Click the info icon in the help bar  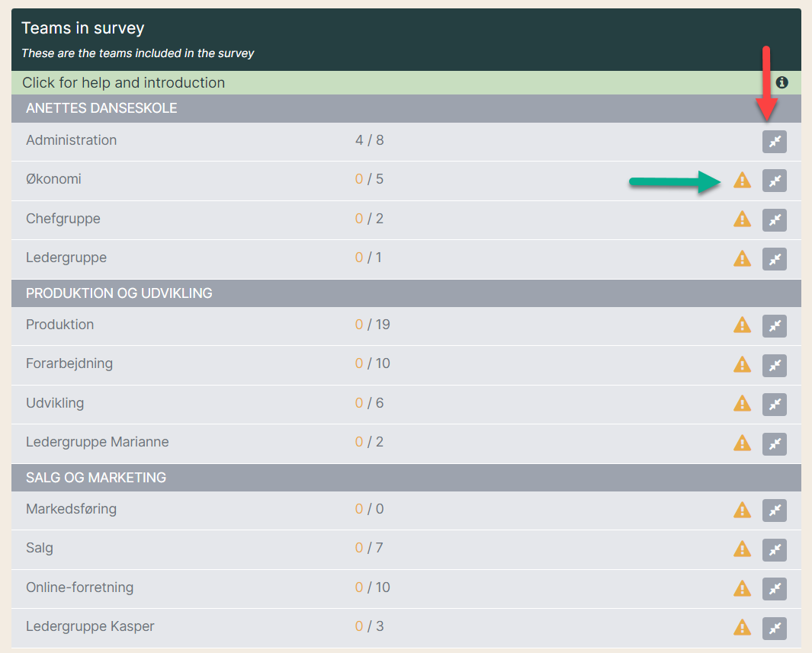tap(782, 82)
